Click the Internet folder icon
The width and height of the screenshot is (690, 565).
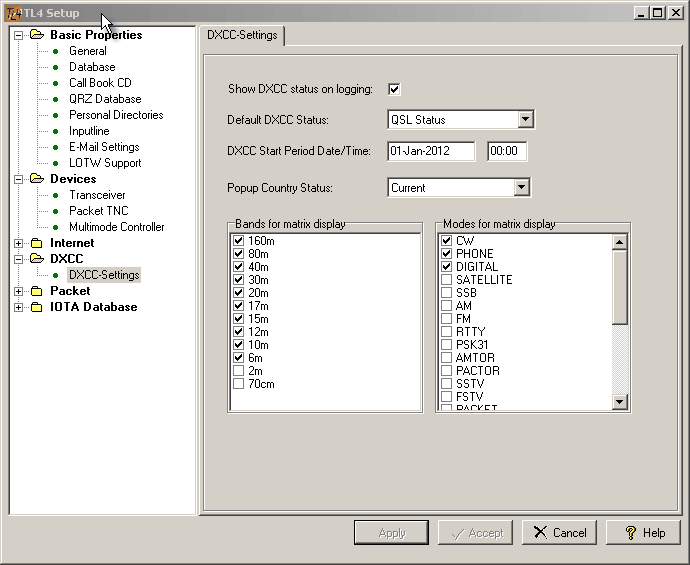pyautogui.click(x=37, y=243)
